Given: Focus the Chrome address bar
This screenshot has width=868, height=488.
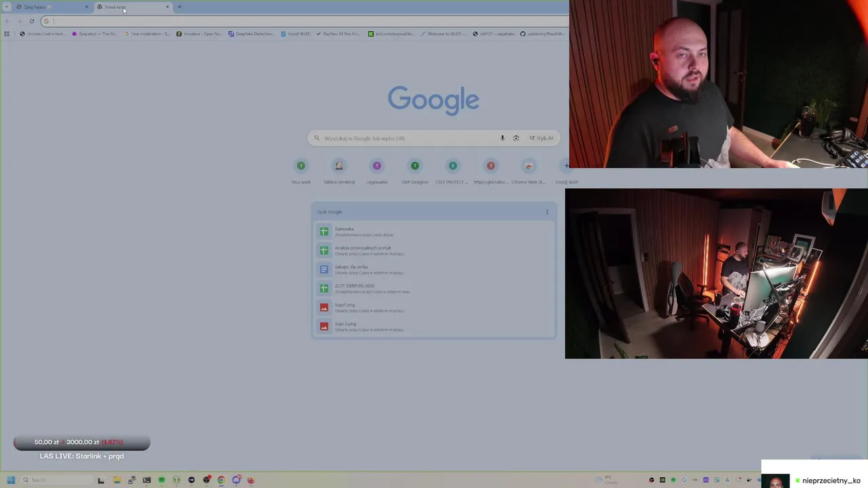Looking at the screenshot, I should [x=305, y=21].
